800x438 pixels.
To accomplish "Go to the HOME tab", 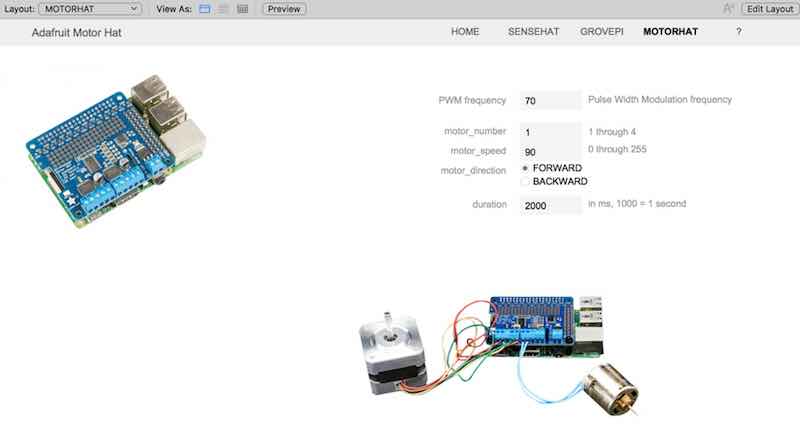I will [x=465, y=32].
